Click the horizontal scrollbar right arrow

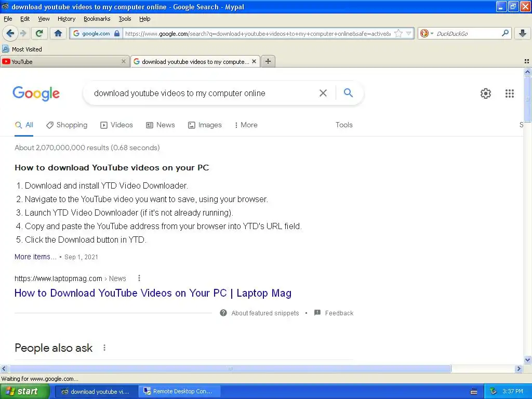tap(518, 369)
